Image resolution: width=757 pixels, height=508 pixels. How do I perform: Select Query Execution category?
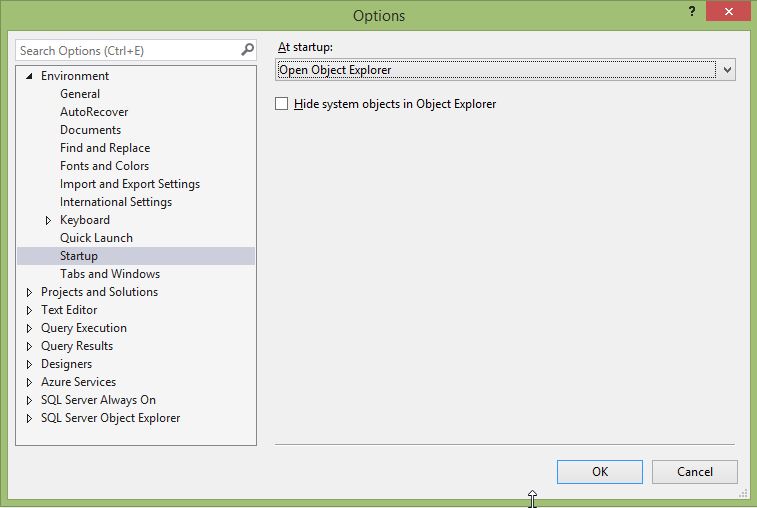click(84, 328)
